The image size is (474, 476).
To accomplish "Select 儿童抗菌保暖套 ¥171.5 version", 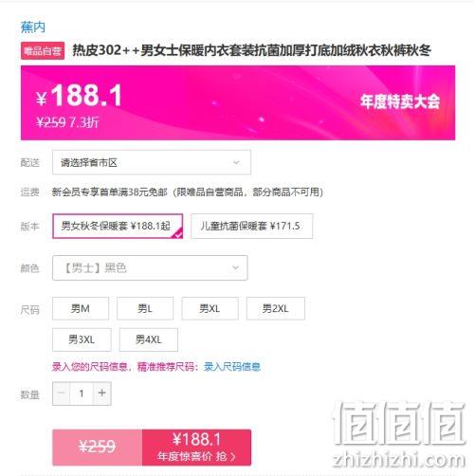I will [251, 226].
